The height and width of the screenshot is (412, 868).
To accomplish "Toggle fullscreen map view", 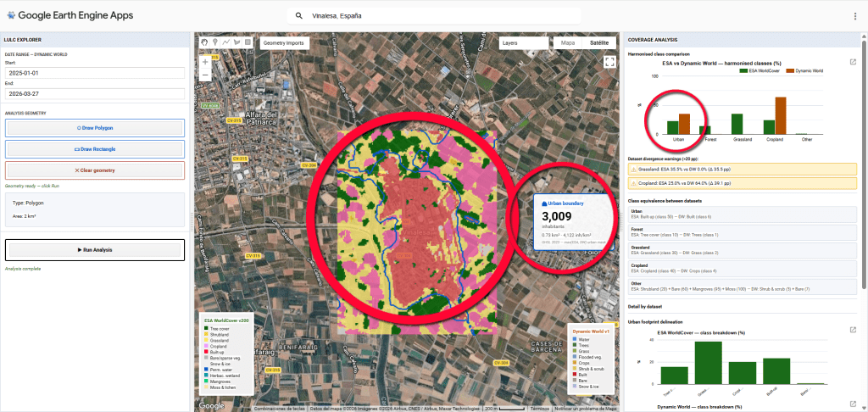I will pyautogui.click(x=609, y=61).
